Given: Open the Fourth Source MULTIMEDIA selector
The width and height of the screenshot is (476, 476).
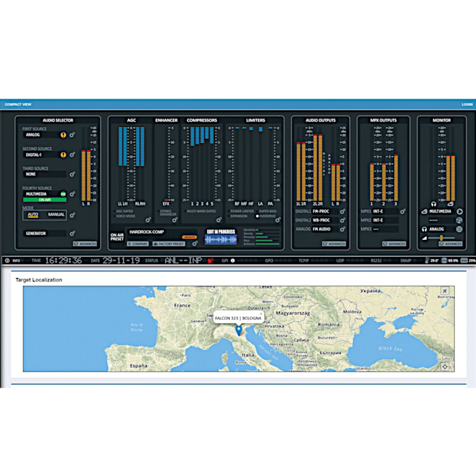Looking at the screenshot, I should coord(40,194).
